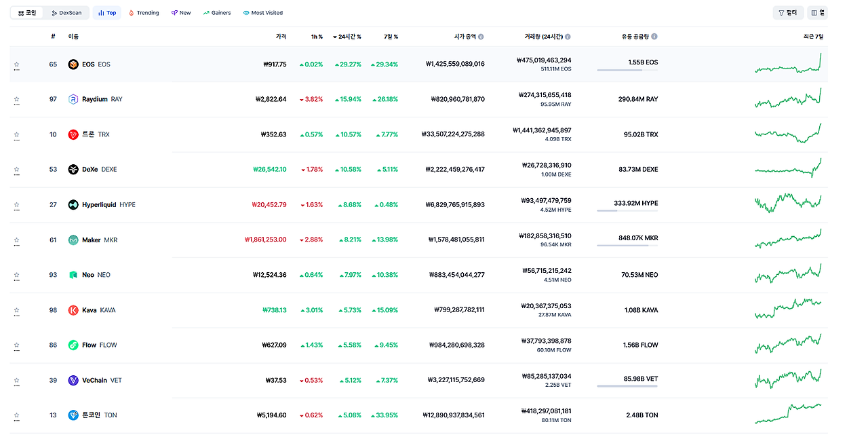Open the 필터 filter button
868x435 pixels.
(788, 13)
